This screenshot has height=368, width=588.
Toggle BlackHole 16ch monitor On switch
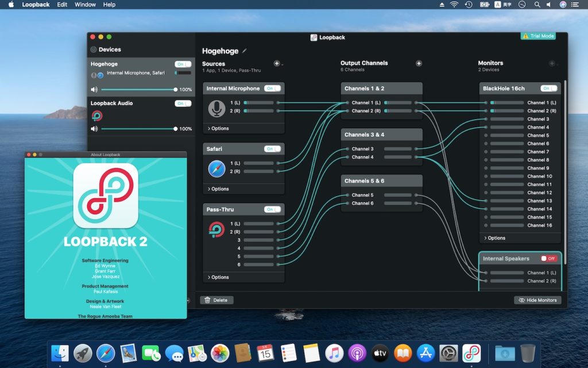pyautogui.click(x=548, y=88)
